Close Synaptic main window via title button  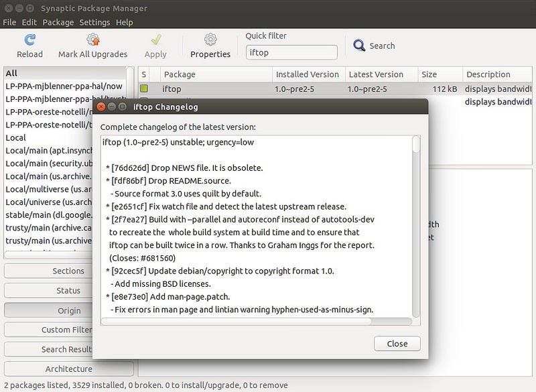pos(9,8)
